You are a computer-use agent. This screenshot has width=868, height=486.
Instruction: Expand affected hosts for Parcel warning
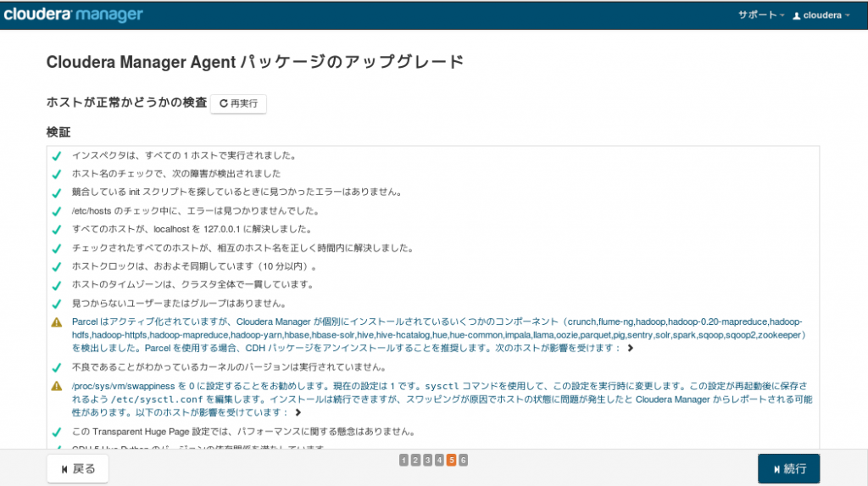pos(630,348)
